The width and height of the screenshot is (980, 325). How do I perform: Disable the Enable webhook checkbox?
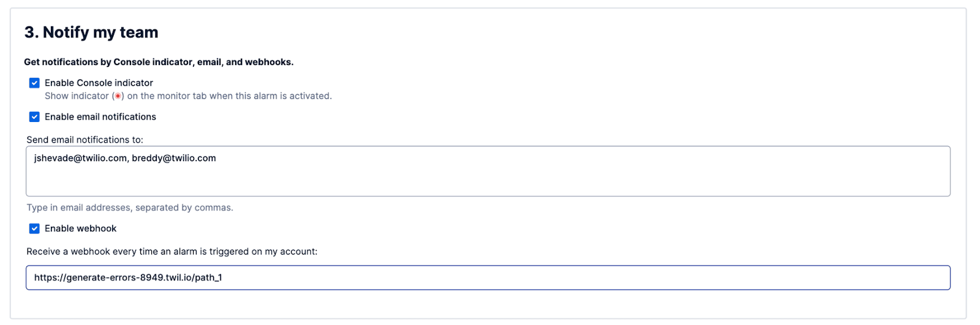[x=34, y=228]
